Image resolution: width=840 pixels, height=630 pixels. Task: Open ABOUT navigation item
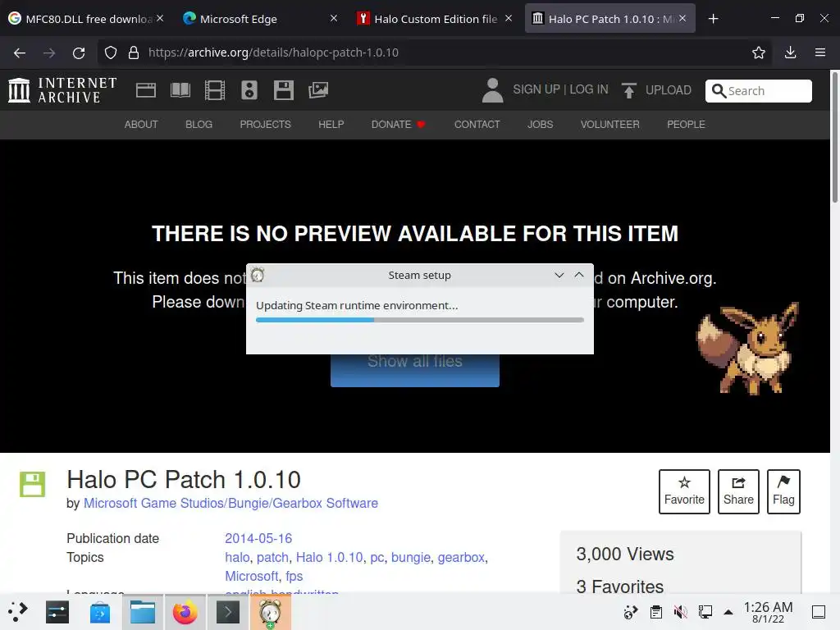point(141,125)
